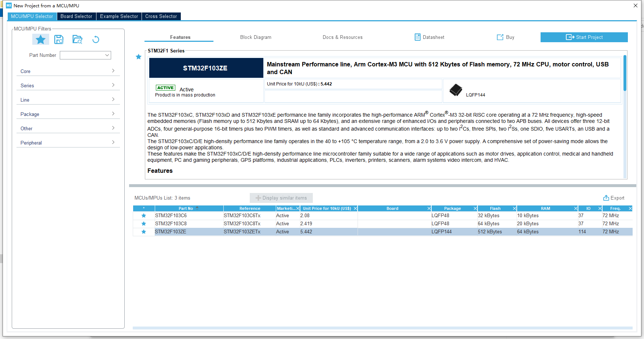This screenshot has height=339, width=644.
Task: Click the Start Project button
Action: 584,37
